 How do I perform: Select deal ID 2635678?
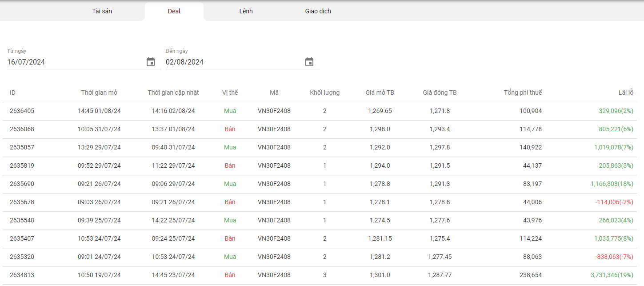pos(22,202)
